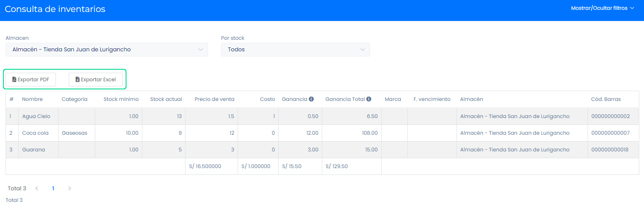Go to the previous page arrow
644x210 pixels.
click(x=37, y=189)
